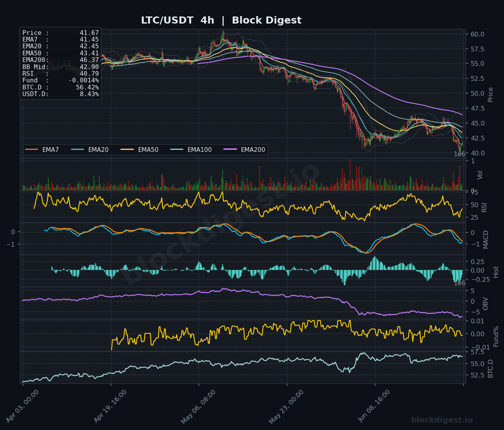This screenshot has width=504, height=430.
Task: Click the Price 41.67 readout
Action: (x=60, y=33)
